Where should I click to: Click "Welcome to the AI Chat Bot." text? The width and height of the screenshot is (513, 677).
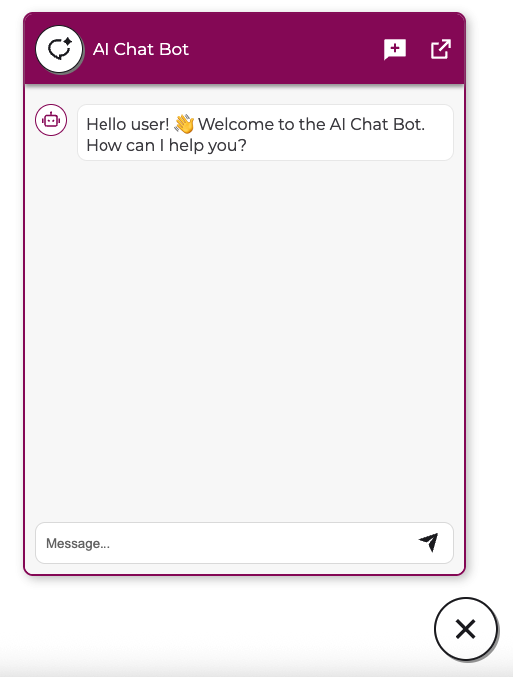pyautogui.click(x=312, y=124)
